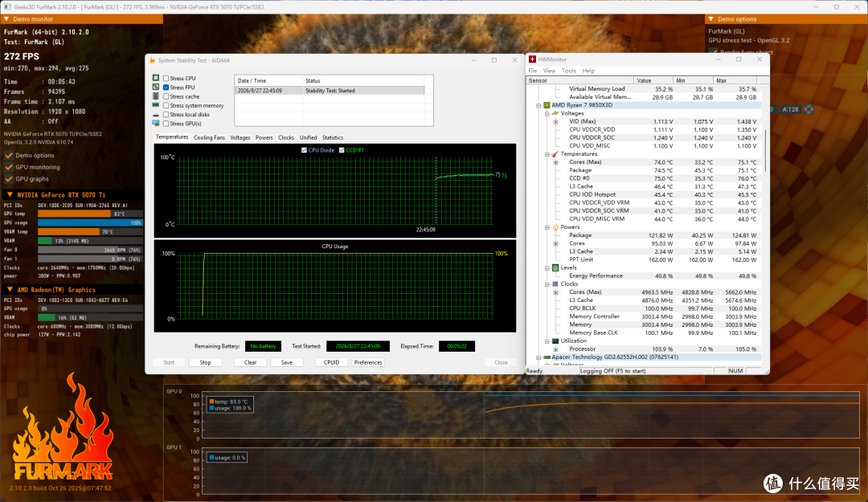Select the Stability Test: Started log row
Image resolution: width=868 pixels, height=502 pixels.
coord(330,90)
